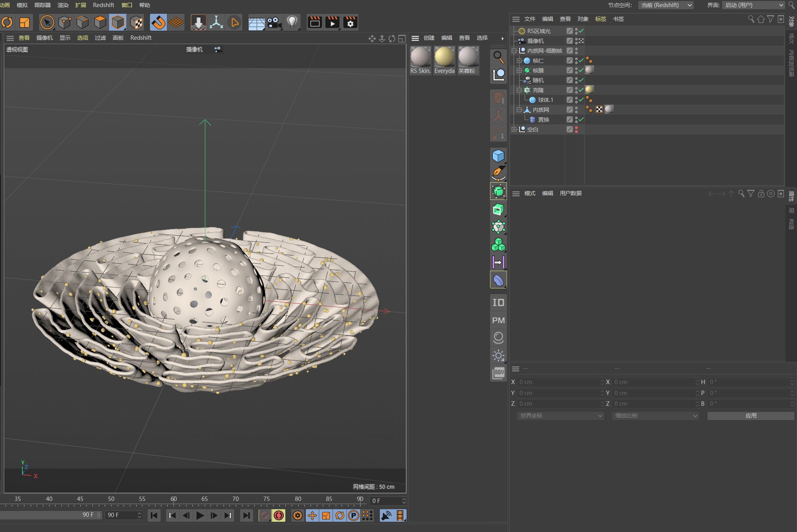797x532 pixels.
Task: Click the play forward button
Action: tap(200, 515)
